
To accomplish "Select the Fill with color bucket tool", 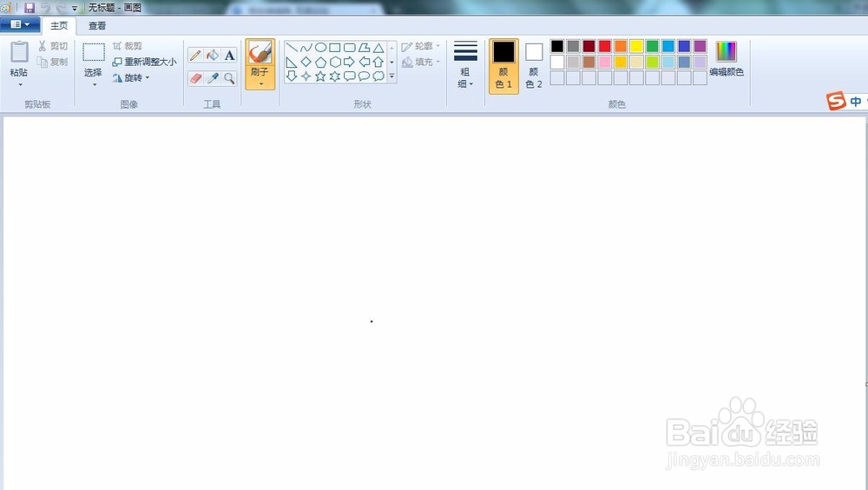I will pos(212,56).
